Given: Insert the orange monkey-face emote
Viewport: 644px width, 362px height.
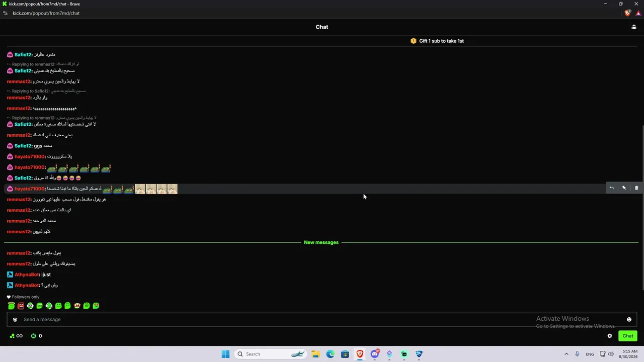Looking at the screenshot, I should 77,306.
